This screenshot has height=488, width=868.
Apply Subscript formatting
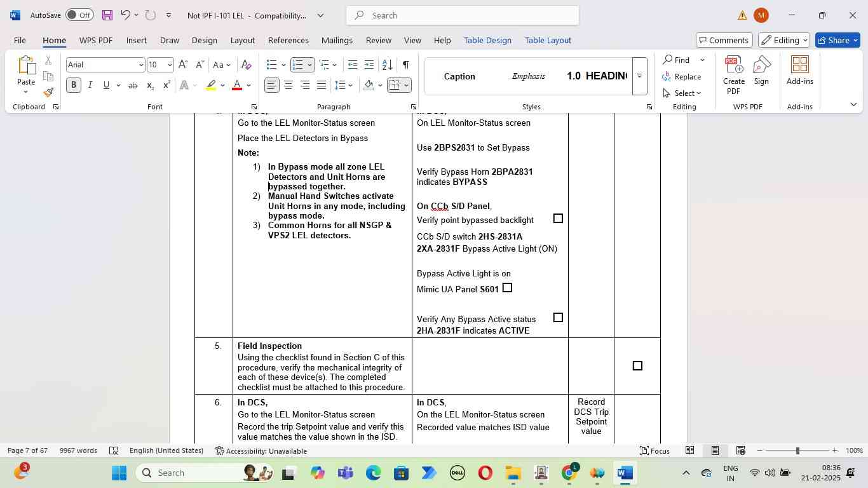click(150, 85)
